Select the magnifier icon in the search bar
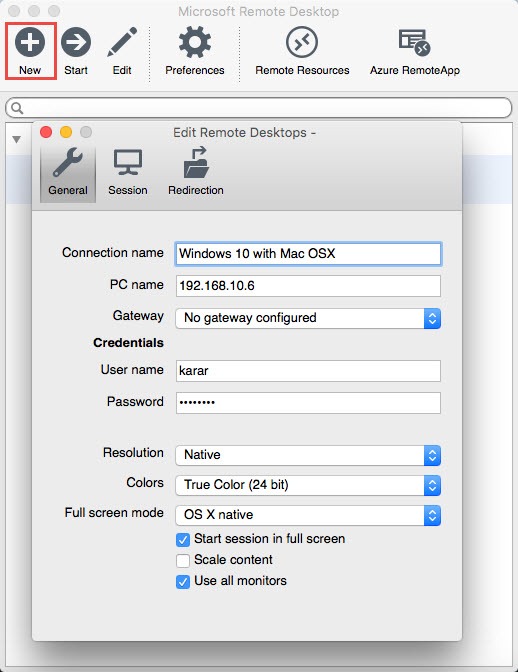Screen dimensions: 518x672 pyautogui.click(x=17, y=108)
